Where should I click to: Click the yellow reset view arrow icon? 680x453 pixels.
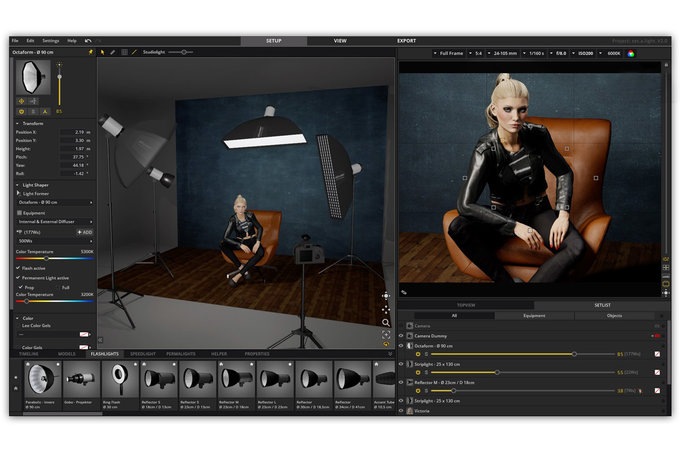(386, 344)
